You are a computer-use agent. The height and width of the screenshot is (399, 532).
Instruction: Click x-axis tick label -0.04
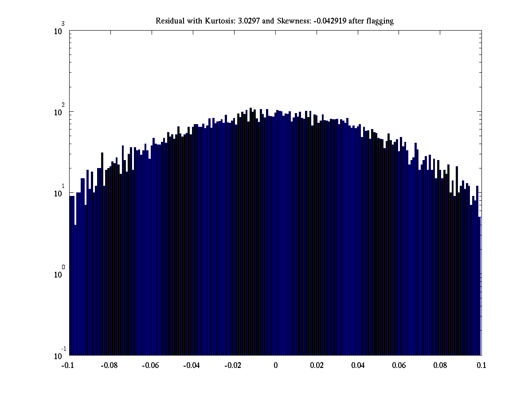192,365
